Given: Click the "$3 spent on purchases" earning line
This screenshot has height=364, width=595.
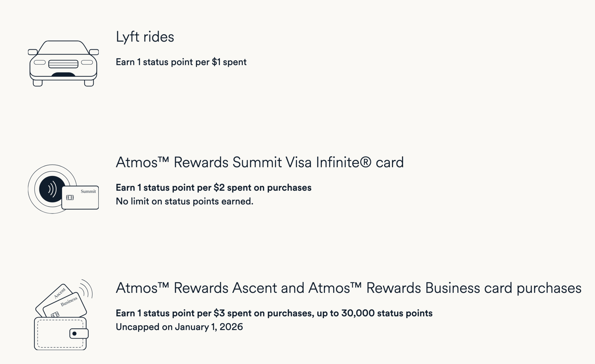Looking at the screenshot, I should click(x=274, y=313).
